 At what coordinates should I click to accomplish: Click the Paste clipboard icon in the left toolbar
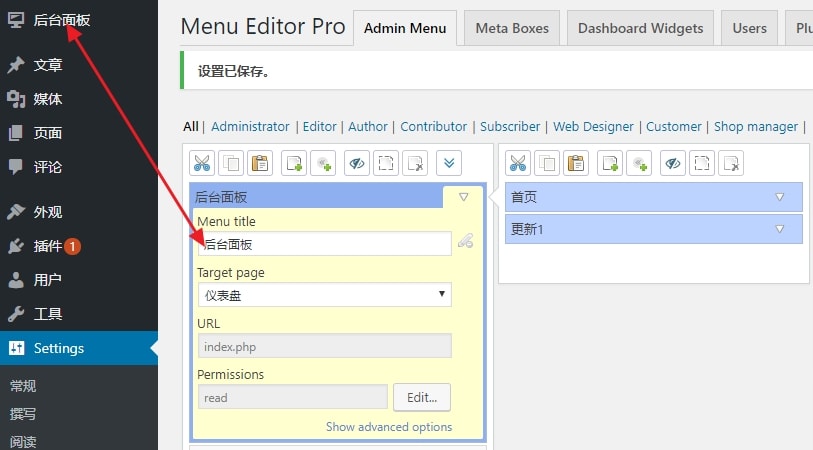coord(260,163)
